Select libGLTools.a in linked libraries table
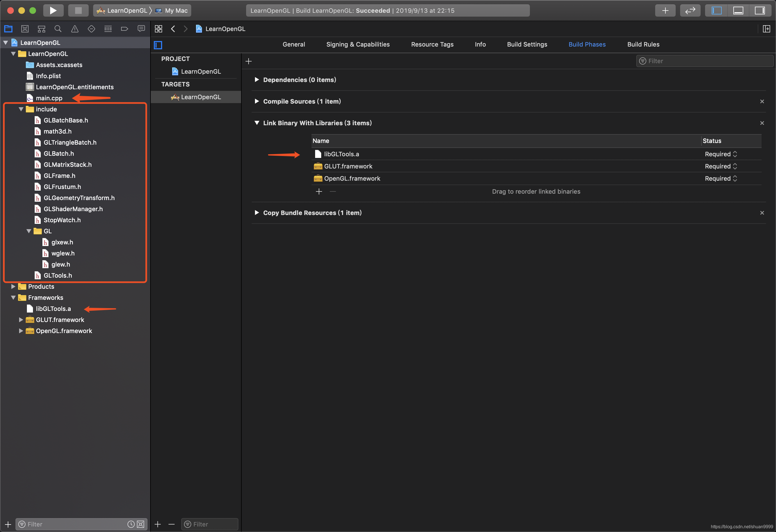 click(536, 154)
